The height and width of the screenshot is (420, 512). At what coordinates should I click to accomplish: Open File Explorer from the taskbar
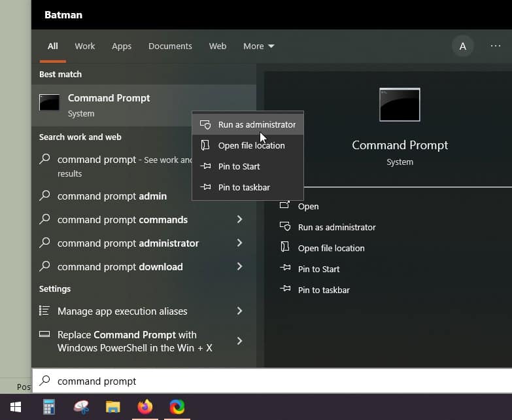[x=113, y=407]
